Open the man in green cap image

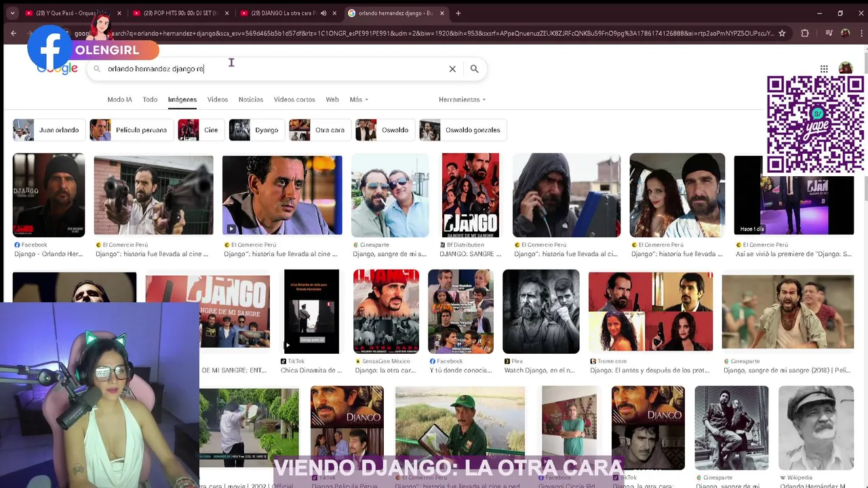(x=460, y=428)
